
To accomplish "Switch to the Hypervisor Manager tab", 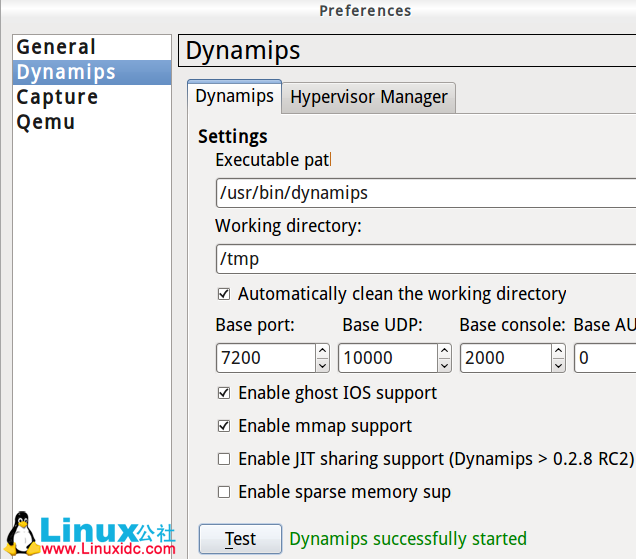I will pyautogui.click(x=368, y=97).
